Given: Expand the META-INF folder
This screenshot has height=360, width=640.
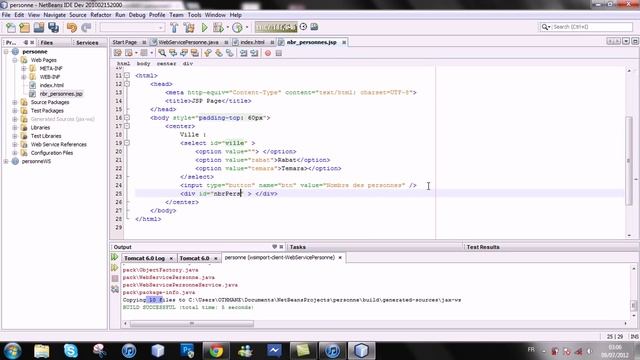Looking at the screenshot, I should pos(24,69).
